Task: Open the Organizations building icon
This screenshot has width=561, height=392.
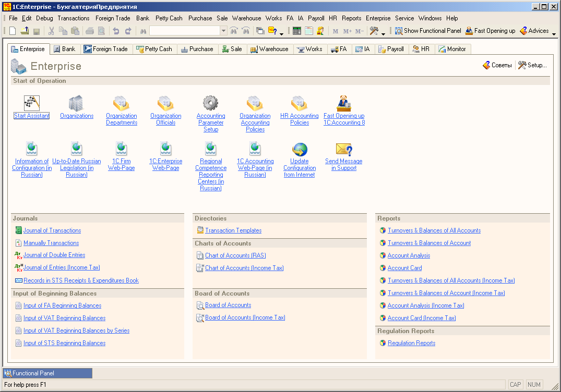Action: point(76,103)
